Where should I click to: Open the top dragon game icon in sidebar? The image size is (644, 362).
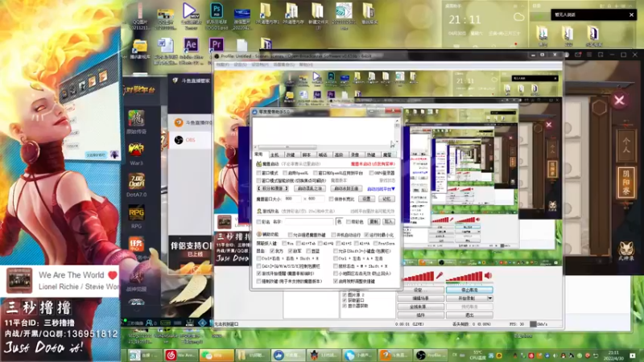click(136, 122)
